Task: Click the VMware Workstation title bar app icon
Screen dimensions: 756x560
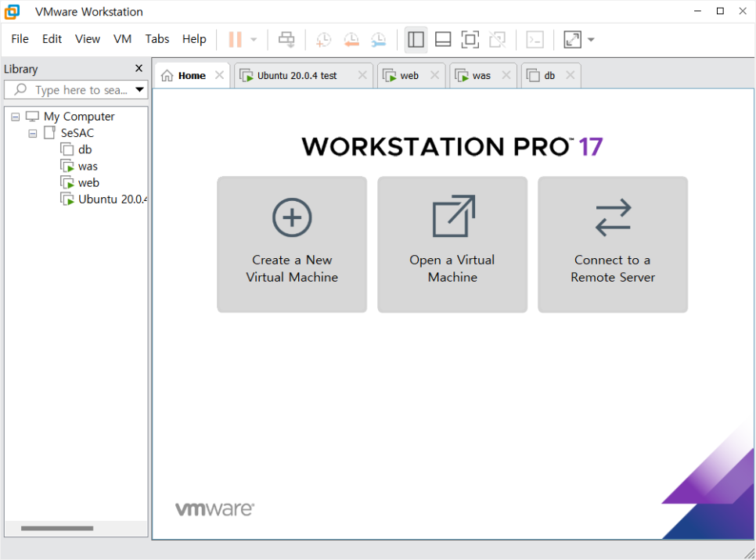Action: coord(12,12)
